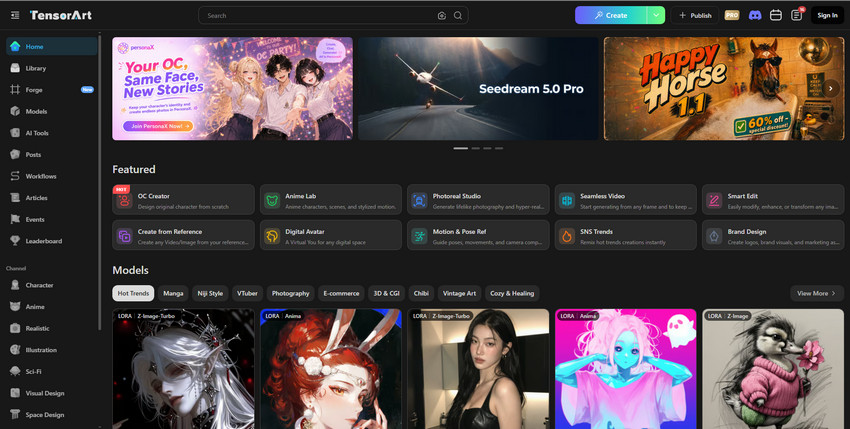Click the search magnifier icon
The image size is (850, 429).
click(458, 15)
